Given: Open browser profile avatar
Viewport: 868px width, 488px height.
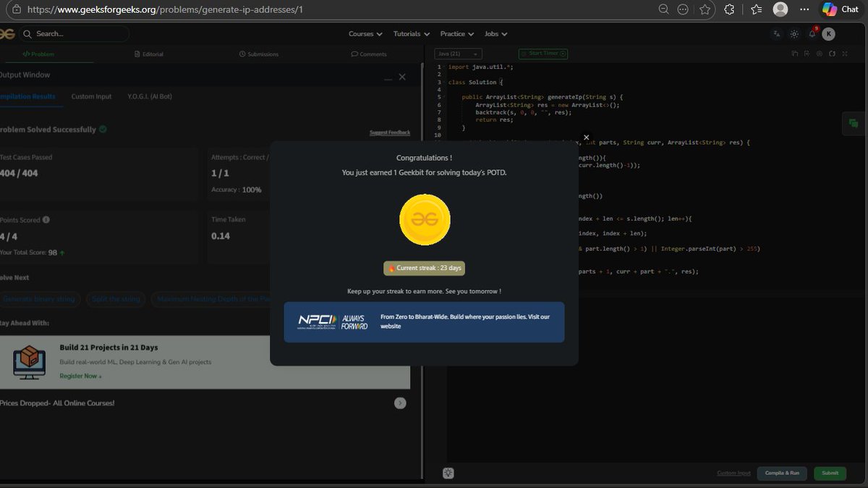Looking at the screenshot, I should pos(780,9).
